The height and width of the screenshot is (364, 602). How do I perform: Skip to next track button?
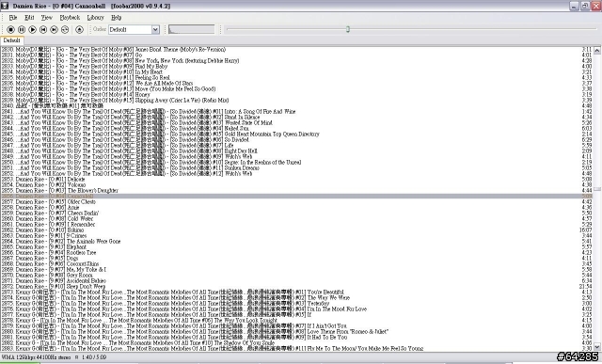pyautogui.click(x=54, y=29)
